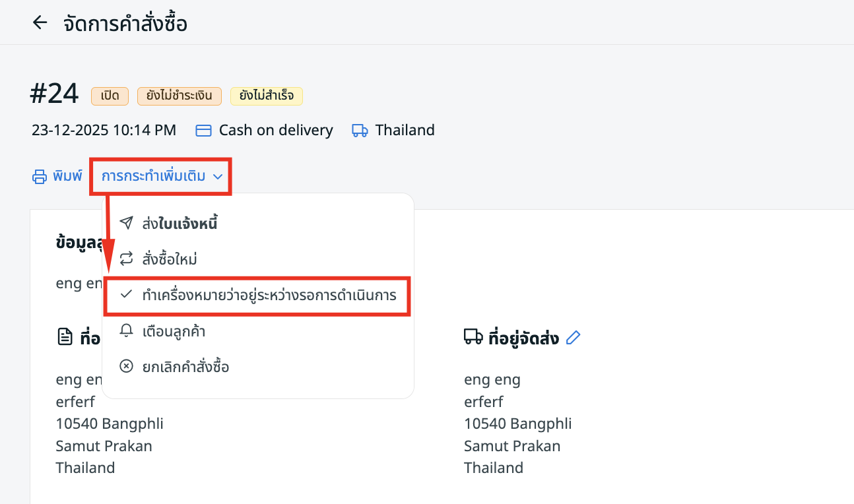Click the paper plane send invoice icon
854x504 pixels.
[x=126, y=223]
